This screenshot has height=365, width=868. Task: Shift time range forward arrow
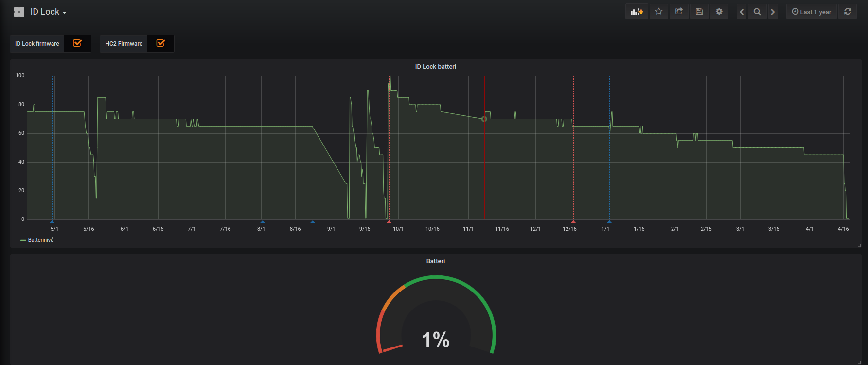773,12
